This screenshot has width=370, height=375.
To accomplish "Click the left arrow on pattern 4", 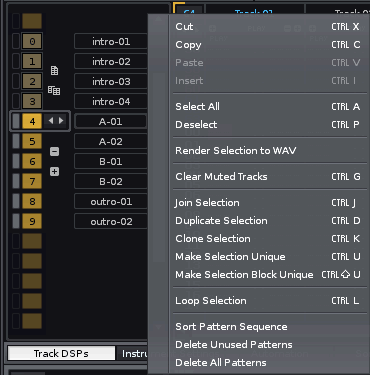I will coord(51,121).
